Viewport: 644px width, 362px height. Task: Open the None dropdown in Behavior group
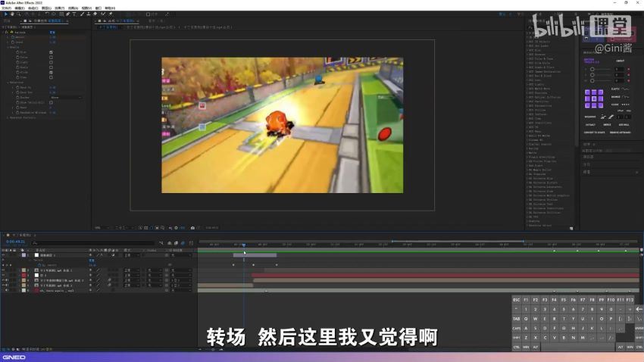pos(66,97)
